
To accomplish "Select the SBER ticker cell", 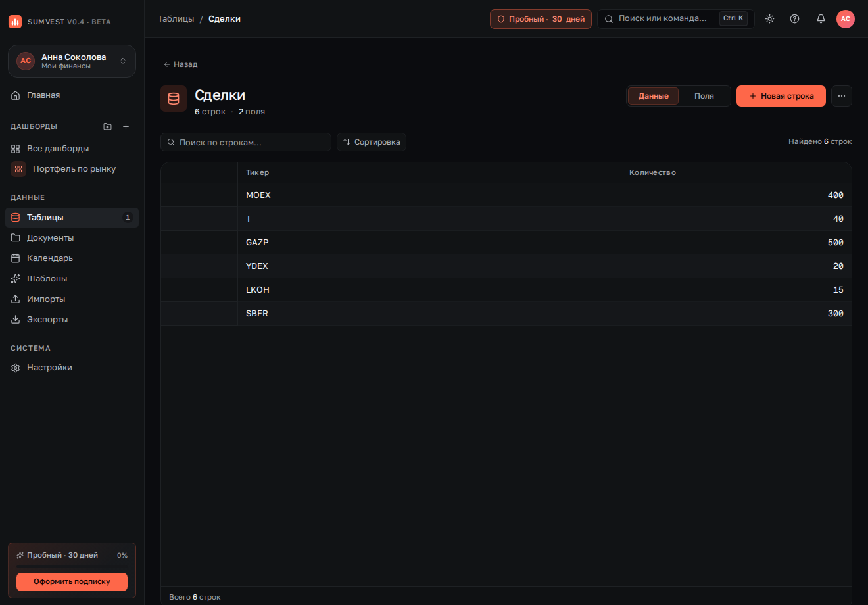I will pyautogui.click(x=429, y=314).
